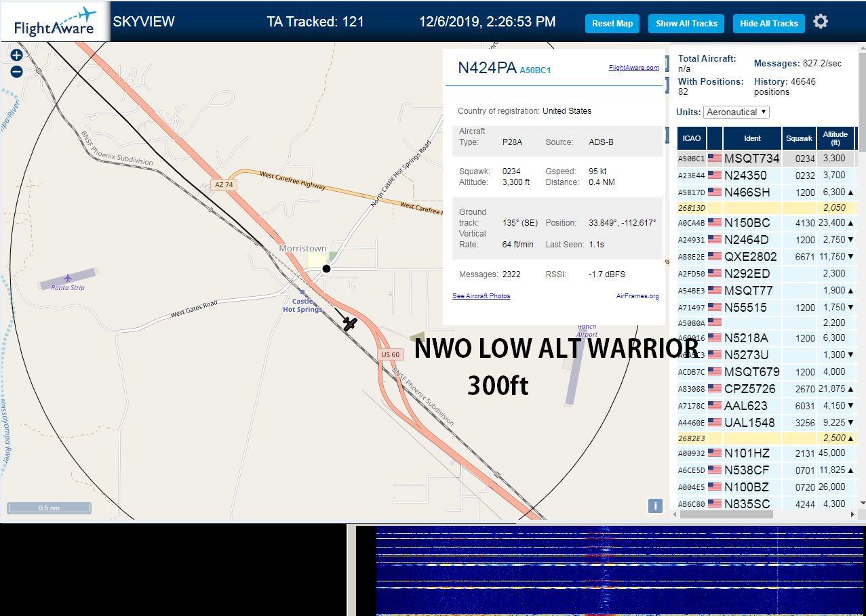
Task: Click Hide All Tracks
Action: click(x=769, y=23)
